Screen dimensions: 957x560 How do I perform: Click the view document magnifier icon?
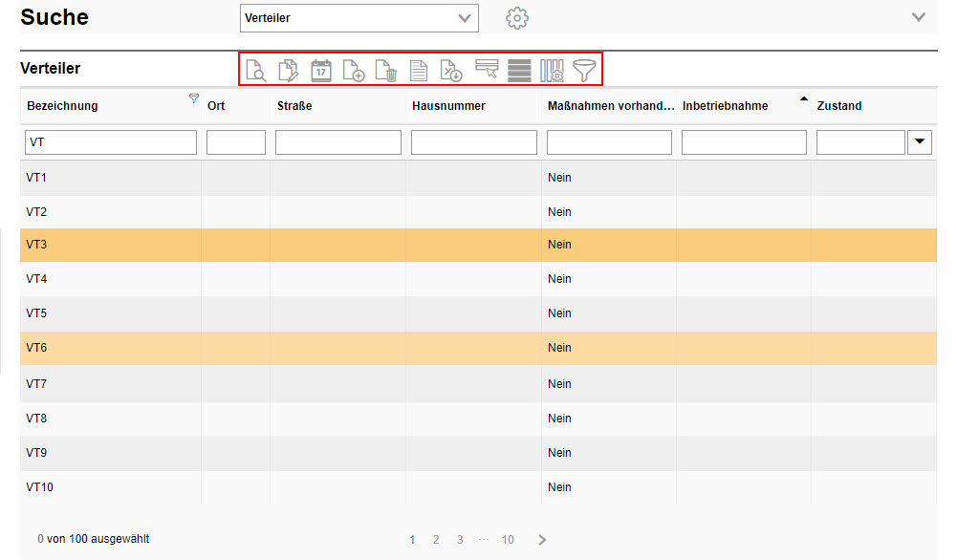point(255,70)
